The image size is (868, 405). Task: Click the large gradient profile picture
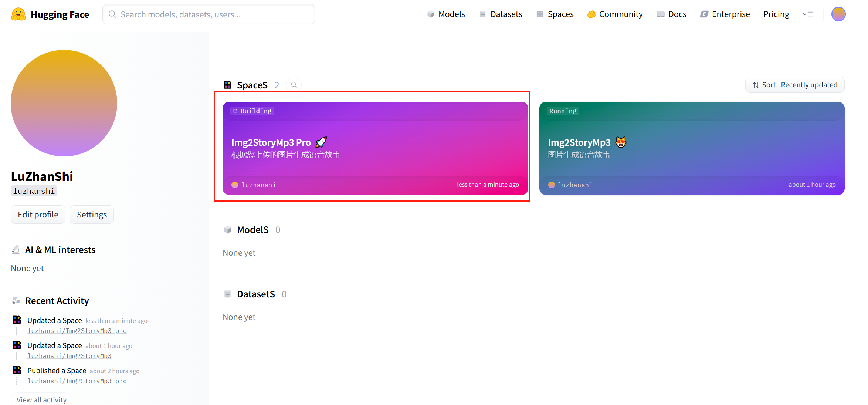(x=64, y=103)
